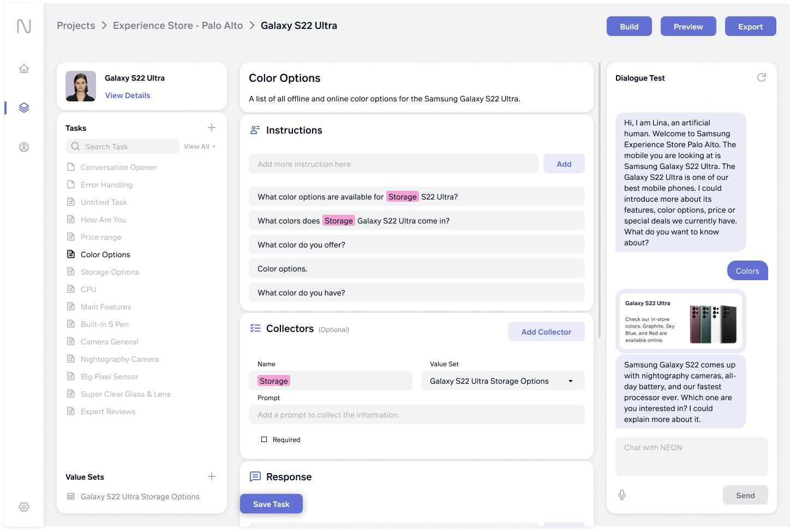
Task: Open the Nightography Camera task
Action: [119, 359]
